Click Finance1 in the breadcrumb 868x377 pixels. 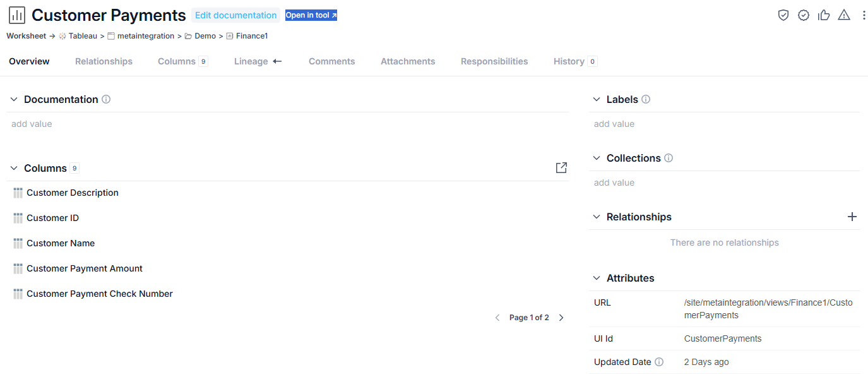(x=252, y=36)
